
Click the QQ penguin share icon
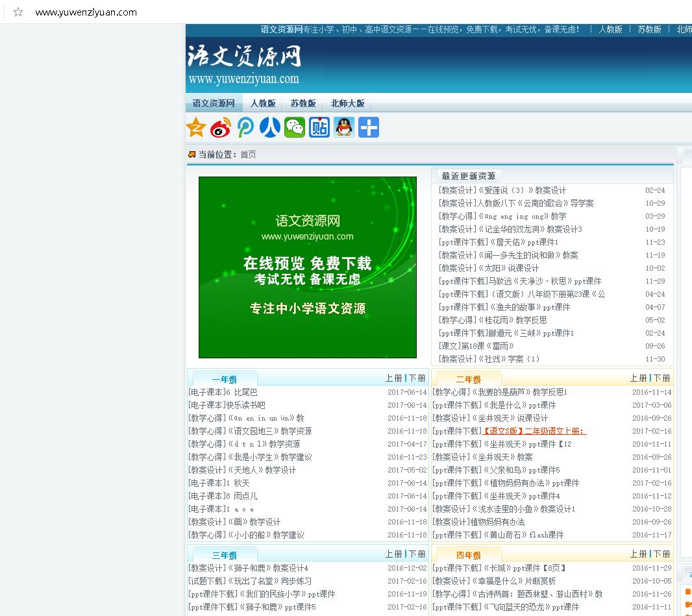click(343, 127)
